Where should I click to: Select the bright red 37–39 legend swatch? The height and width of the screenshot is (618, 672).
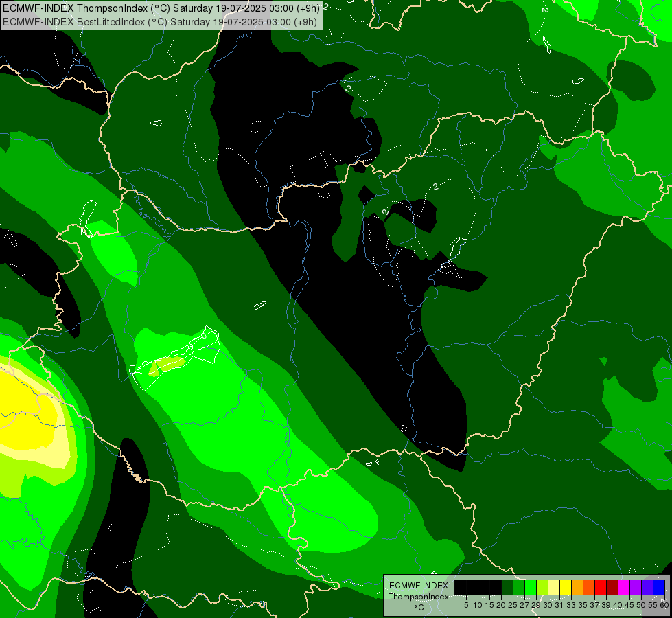click(601, 587)
